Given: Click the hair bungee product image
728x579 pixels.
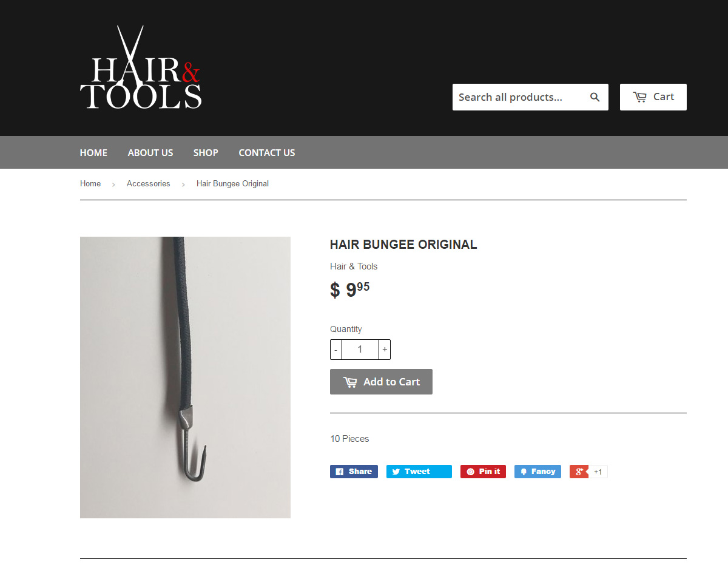Looking at the screenshot, I should click(x=185, y=378).
